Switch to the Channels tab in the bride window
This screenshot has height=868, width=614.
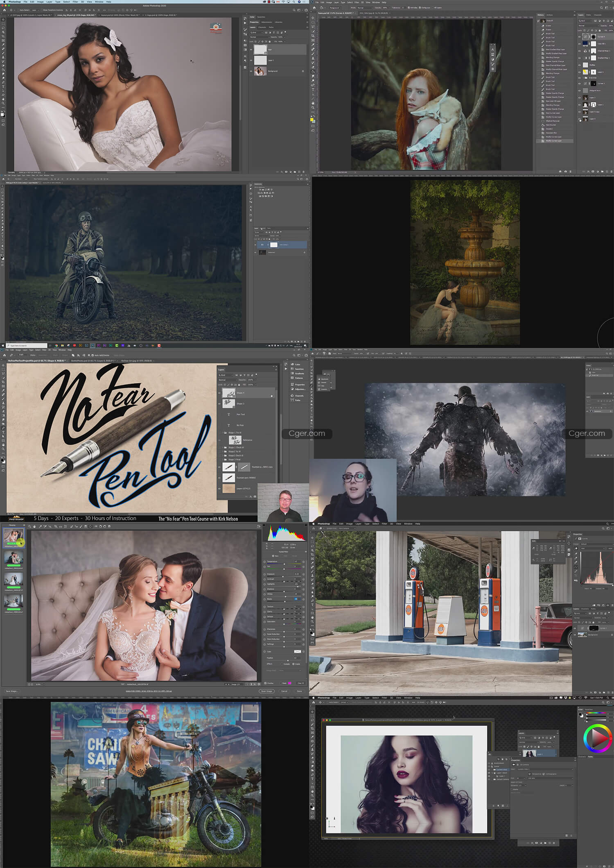[262, 27]
